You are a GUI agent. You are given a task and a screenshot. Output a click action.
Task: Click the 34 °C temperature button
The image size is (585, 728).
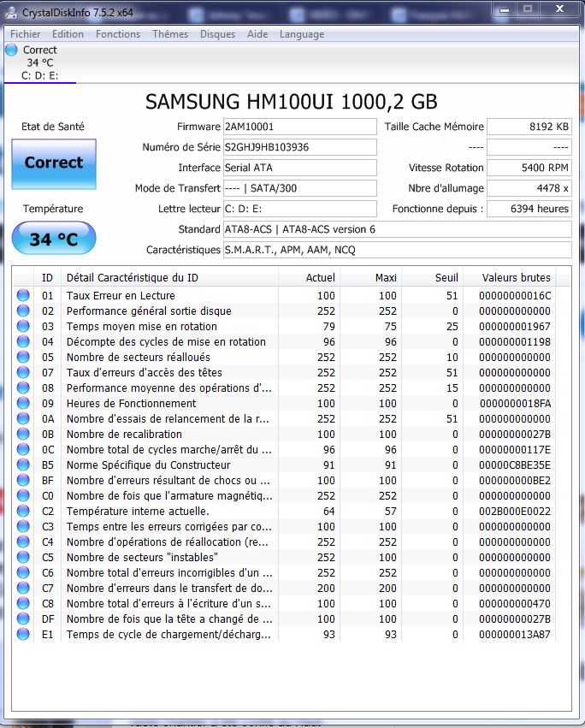coord(54,238)
